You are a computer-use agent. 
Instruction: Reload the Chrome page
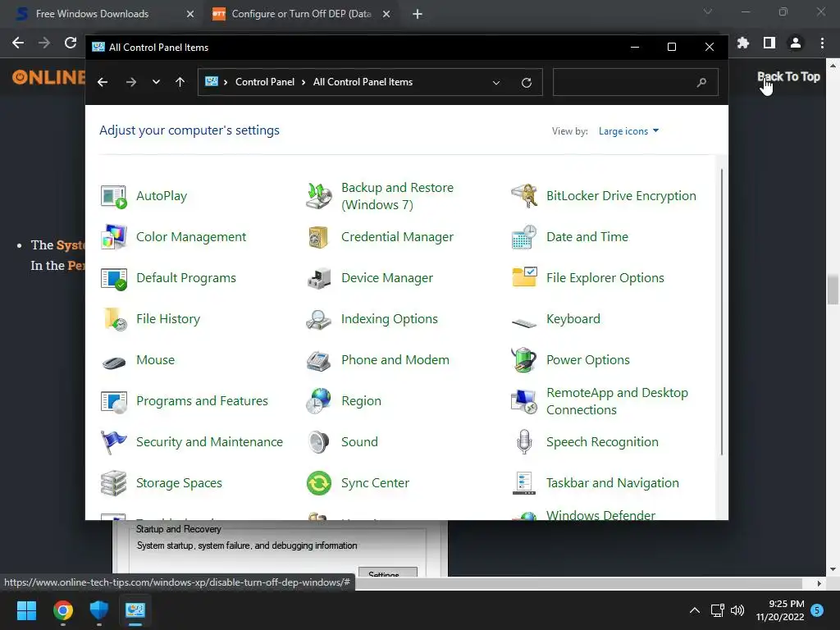tap(71, 43)
